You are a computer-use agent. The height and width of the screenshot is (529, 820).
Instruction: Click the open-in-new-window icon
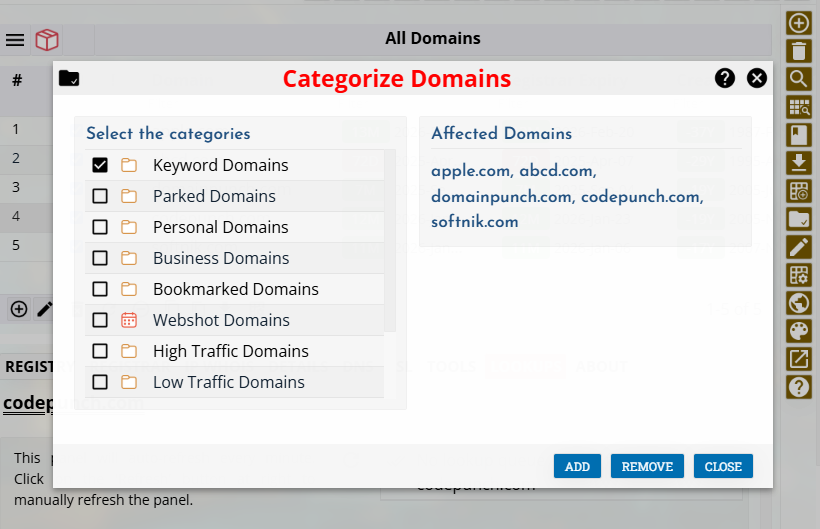coord(799,359)
